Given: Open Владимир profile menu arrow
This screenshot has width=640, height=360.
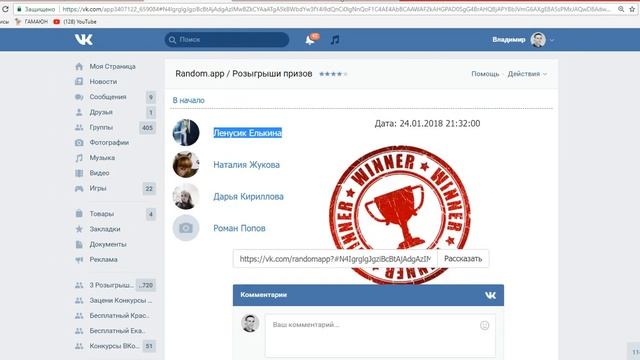Looking at the screenshot, I should click(x=552, y=40).
